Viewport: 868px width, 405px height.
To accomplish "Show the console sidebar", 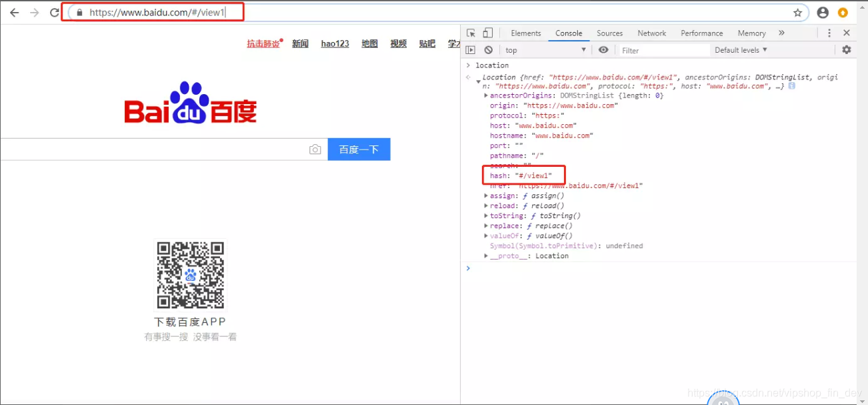I will click(x=471, y=50).
